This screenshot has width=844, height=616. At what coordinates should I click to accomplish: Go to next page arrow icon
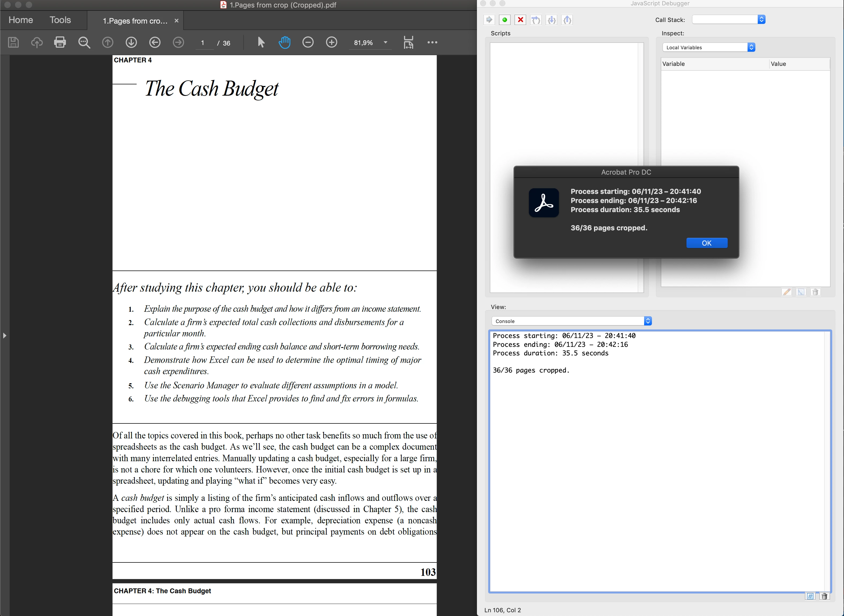[131, 42]
